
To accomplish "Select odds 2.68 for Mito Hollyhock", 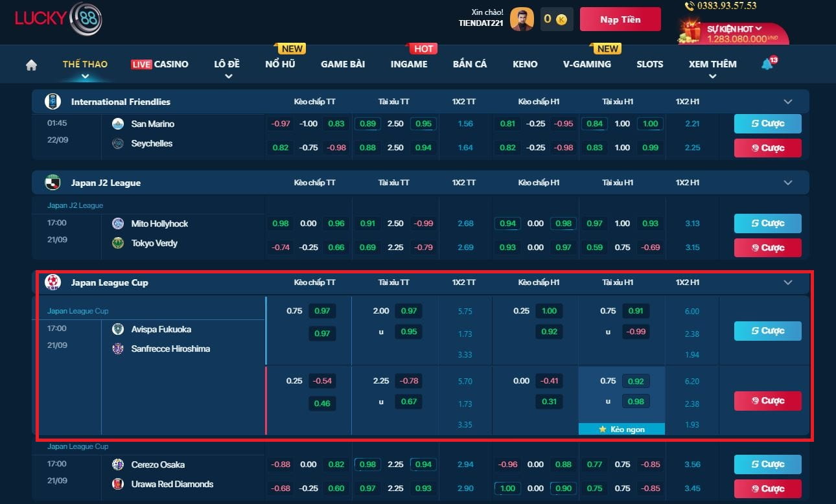I will tap(465, 223).
